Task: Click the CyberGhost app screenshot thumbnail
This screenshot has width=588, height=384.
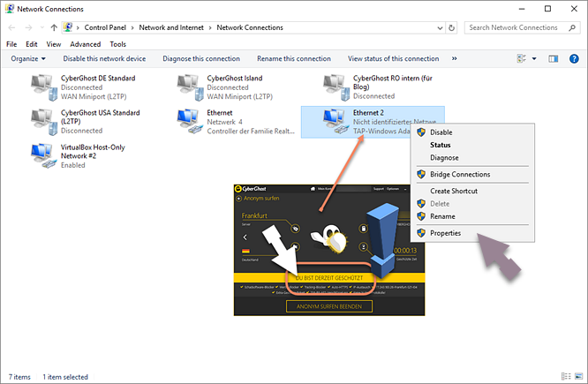Action: (x=329, y=250)
